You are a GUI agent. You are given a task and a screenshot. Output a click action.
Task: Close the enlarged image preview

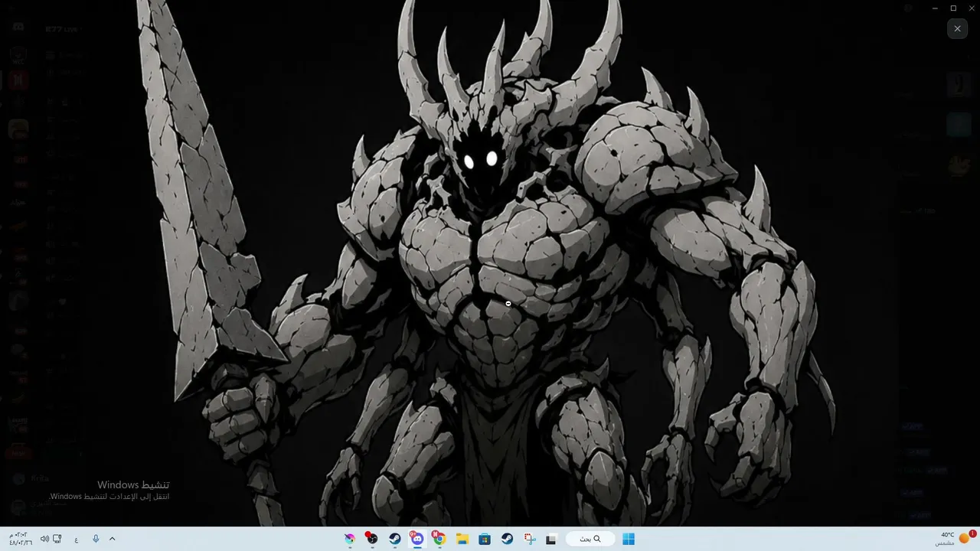[957, 29]
